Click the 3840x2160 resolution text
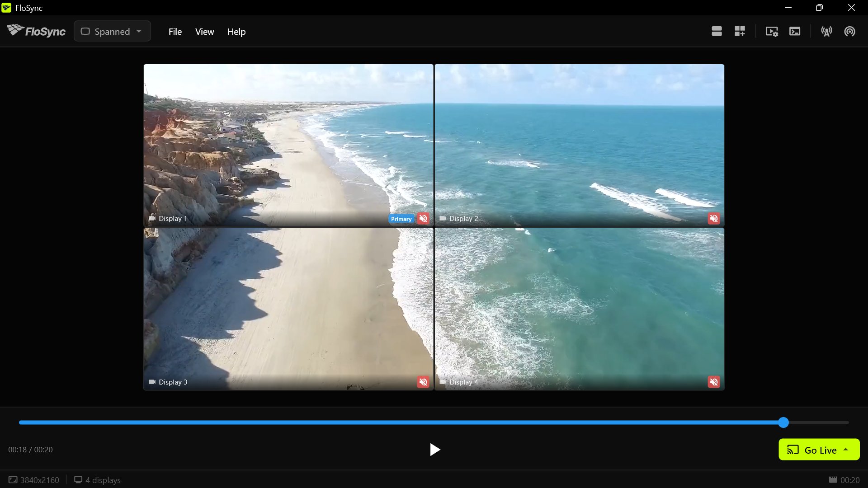The width and height of the screenshot is (868, 488). 40,480
